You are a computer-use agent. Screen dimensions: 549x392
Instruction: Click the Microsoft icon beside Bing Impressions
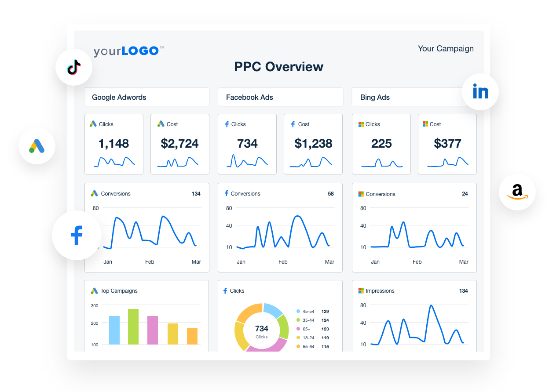coord(361,291)
